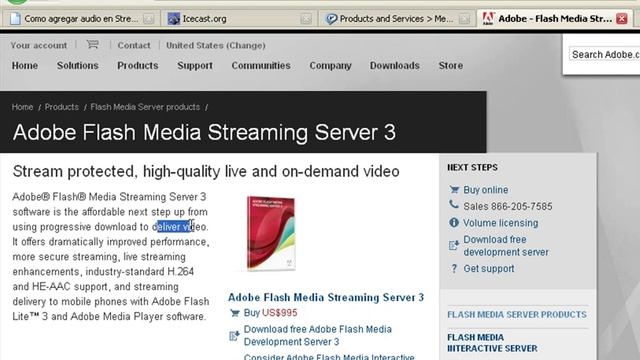This screenshot has height=360, width=640.
Task: Click cart icon beside Buy US$995
Action: 234,313
